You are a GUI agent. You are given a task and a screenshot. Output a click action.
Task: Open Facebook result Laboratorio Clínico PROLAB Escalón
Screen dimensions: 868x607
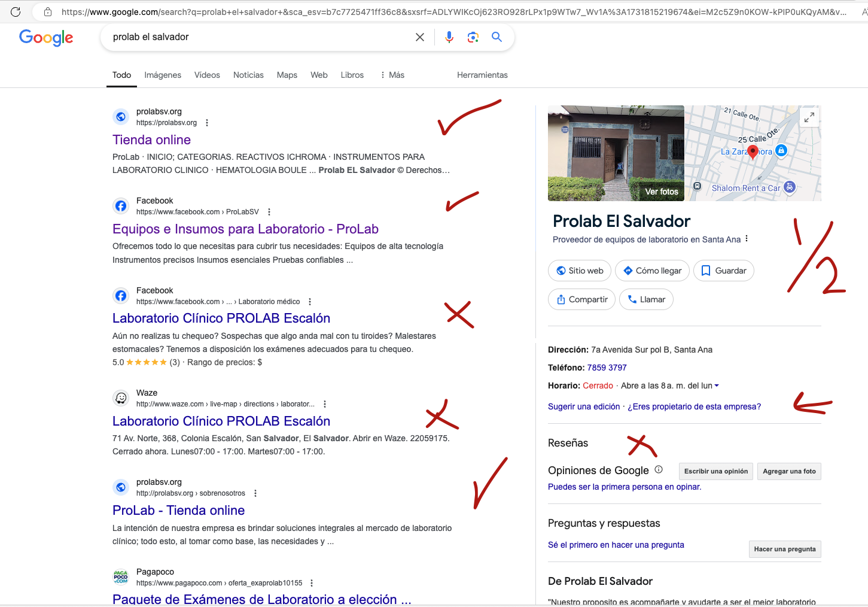coord(221,318)
